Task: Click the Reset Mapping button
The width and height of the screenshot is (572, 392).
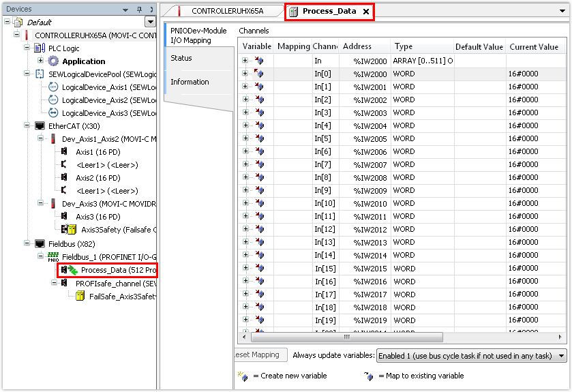Action: (256, 355)
